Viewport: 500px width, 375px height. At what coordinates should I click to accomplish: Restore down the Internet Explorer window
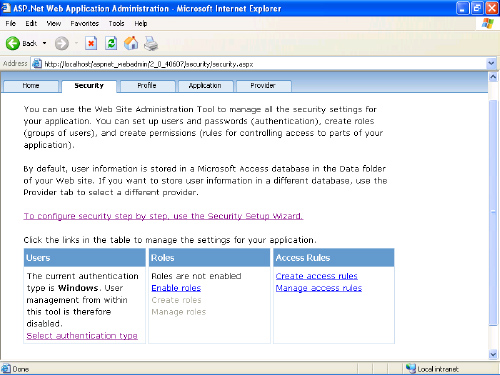coord(477,8)
